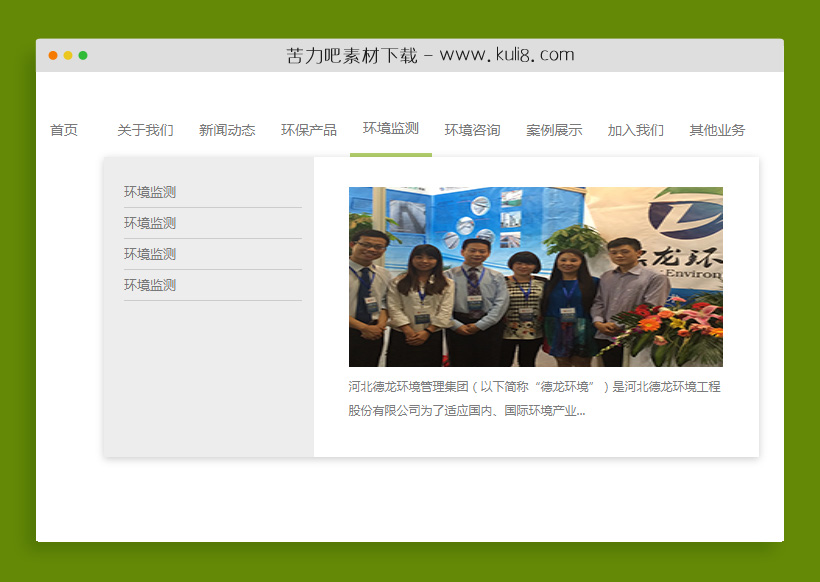This screenshot has height=582, width=820.
Task: Open the 关于我们 navigation item
Action: (145, 130)
